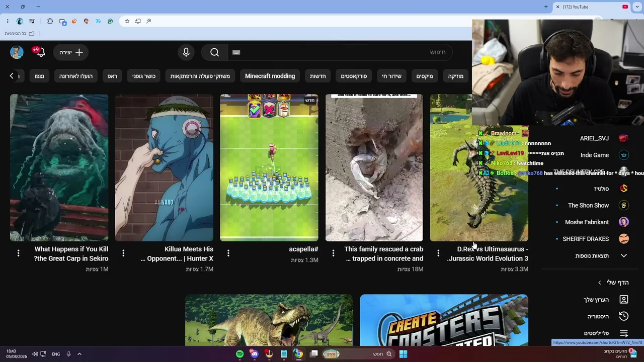
Task: Click the taskbar volume icon
Action: [35, 354]
